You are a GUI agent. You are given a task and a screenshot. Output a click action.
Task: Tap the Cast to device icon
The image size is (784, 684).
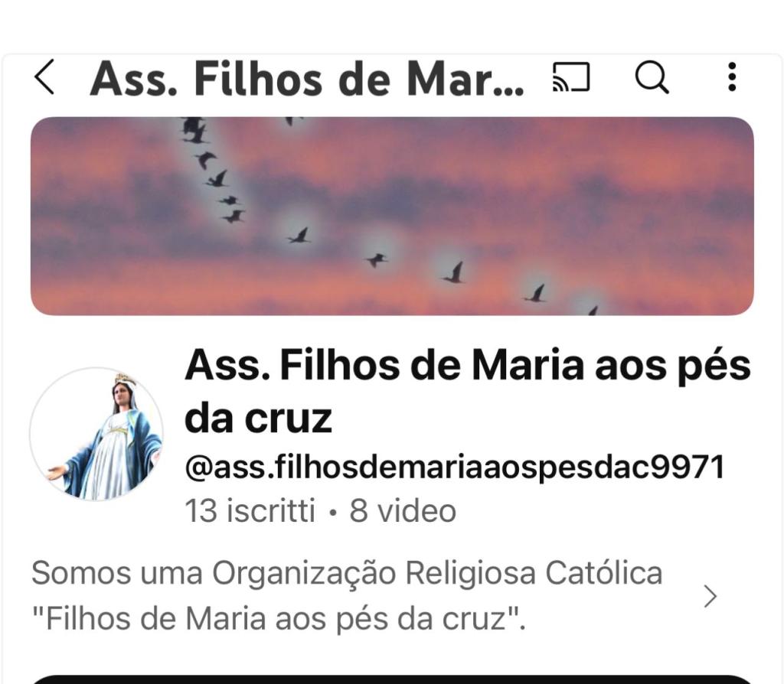[x=571, y=77]
